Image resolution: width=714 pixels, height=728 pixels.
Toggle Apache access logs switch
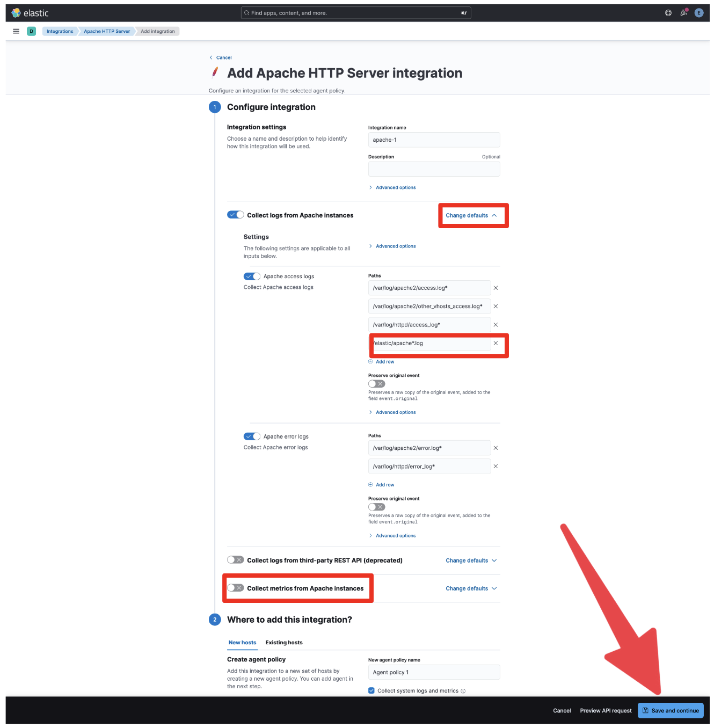click(x=252, y=276)
